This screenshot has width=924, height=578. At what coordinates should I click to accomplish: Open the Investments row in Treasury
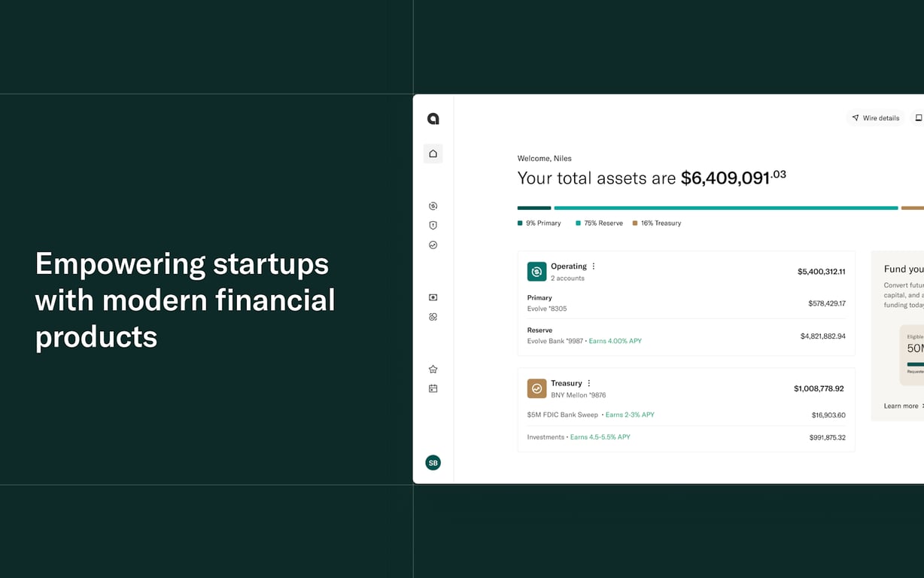[x=685, y=437]
